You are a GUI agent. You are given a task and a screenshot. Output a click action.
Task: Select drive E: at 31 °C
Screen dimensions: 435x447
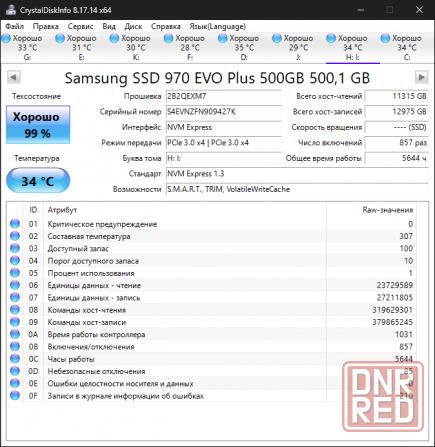pyautogui.click(x=82, y=48)
